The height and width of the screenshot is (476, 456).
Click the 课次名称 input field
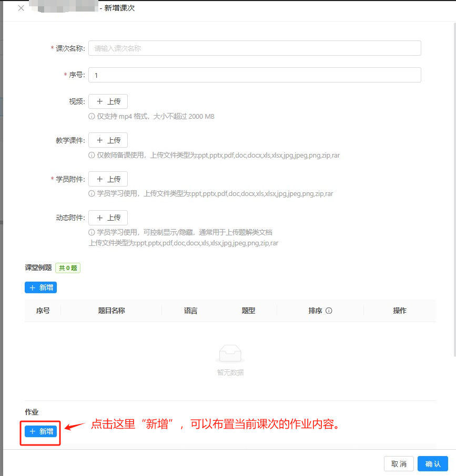click(255, 48)
